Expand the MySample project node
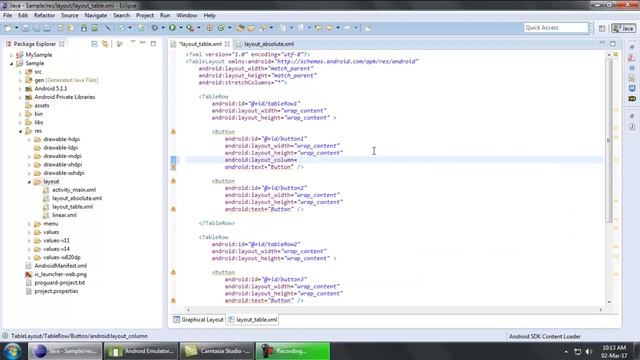This screenshot has width=640, height=360. [11, 55]
